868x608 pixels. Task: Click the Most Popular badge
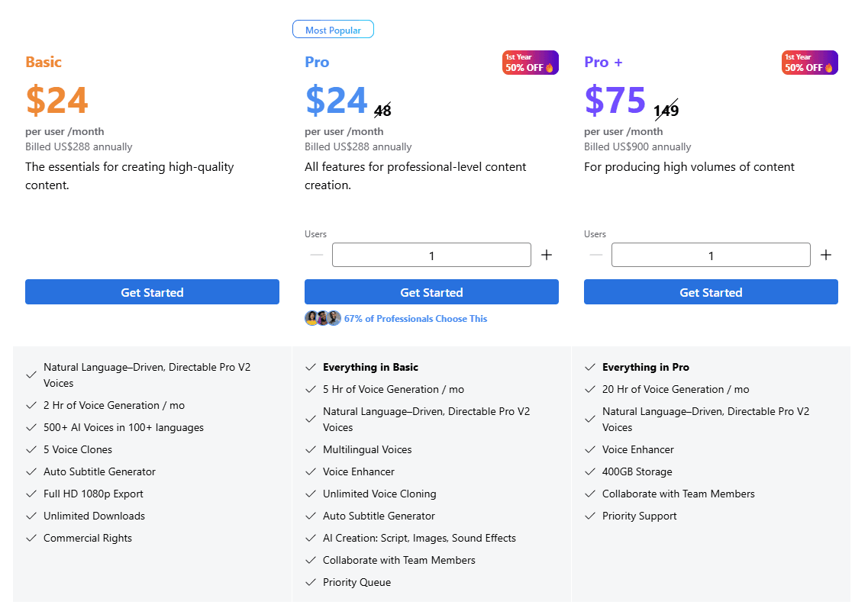pos(333,30)
